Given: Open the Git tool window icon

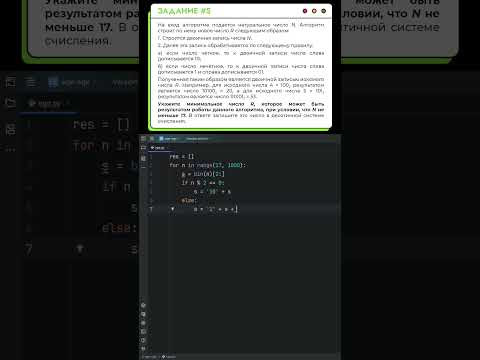Looking at the screenshot, I should click(143, 348).
